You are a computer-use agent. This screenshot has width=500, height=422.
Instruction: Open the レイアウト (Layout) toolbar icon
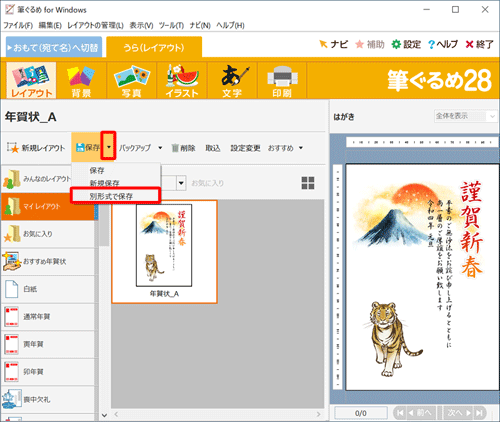click(x=31, y=80)
